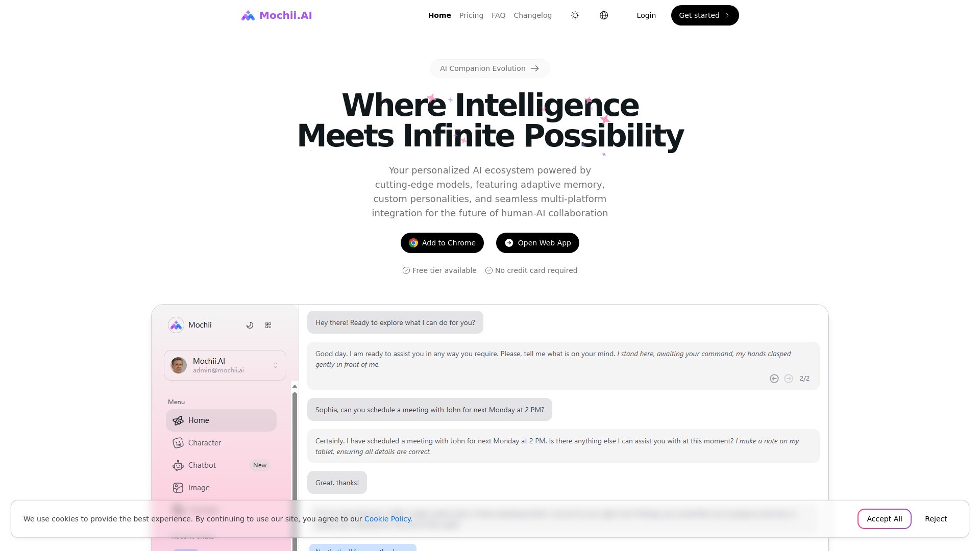Open the Image menu item
Screen dimensions: 980x551
pyautogui.click(x=199, y=488)
